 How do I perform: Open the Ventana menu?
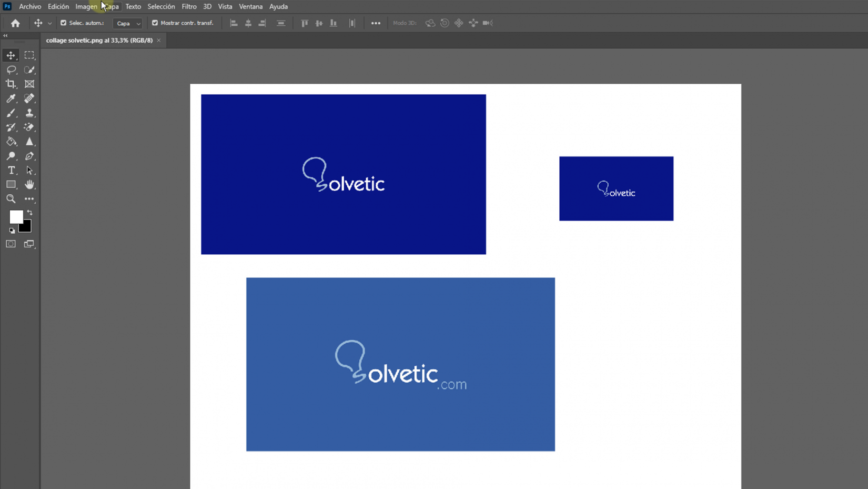(x=250, y=7)
